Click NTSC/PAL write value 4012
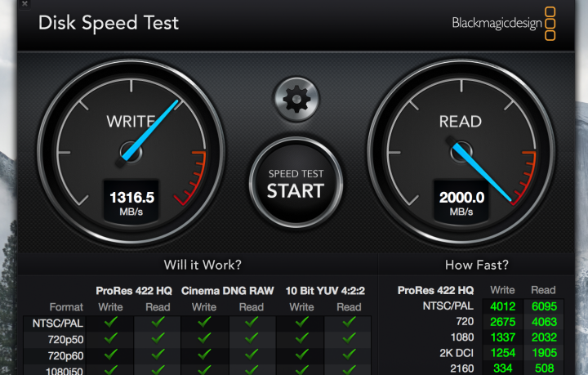The width and height of the screenshot is (588, 375). [x=503, y=306]
